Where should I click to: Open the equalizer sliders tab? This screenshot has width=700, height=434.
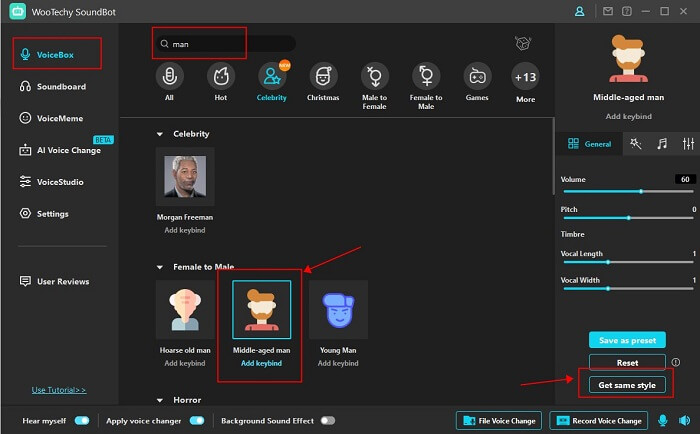point(688,144)
